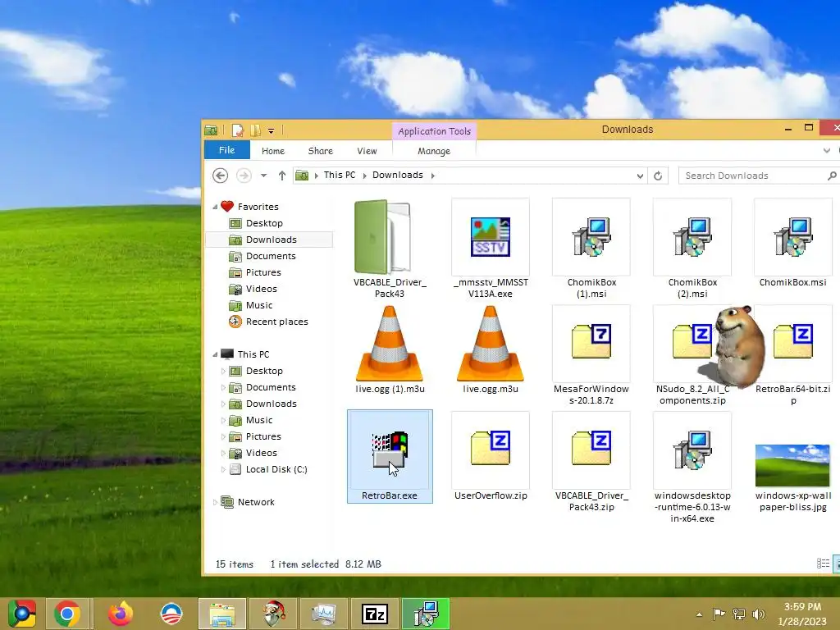Click the Application Tools contextual tab

(434, 130)
